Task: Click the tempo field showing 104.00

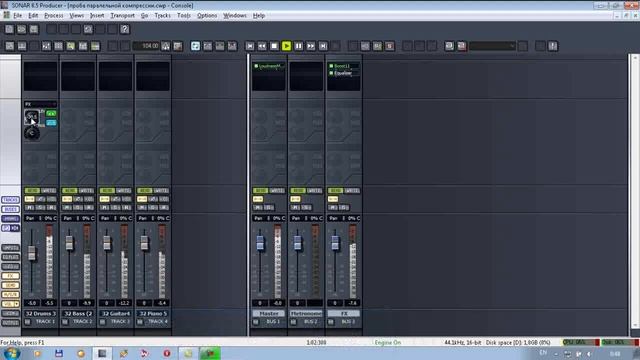Action: [146, 46]
